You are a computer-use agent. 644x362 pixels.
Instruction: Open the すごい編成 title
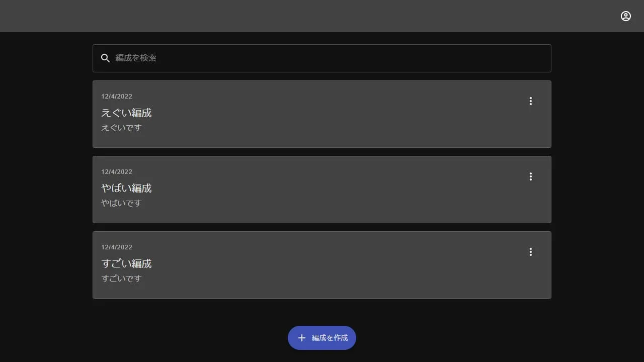coord(126,263)
